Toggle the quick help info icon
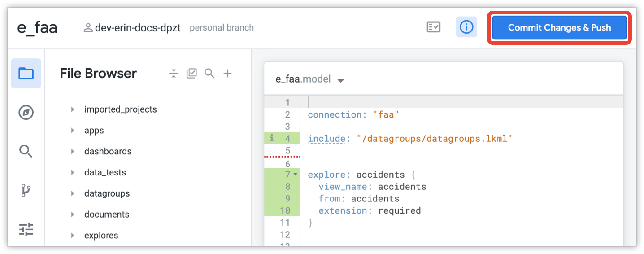The image size is (644, 254). [x=466, y=27]
